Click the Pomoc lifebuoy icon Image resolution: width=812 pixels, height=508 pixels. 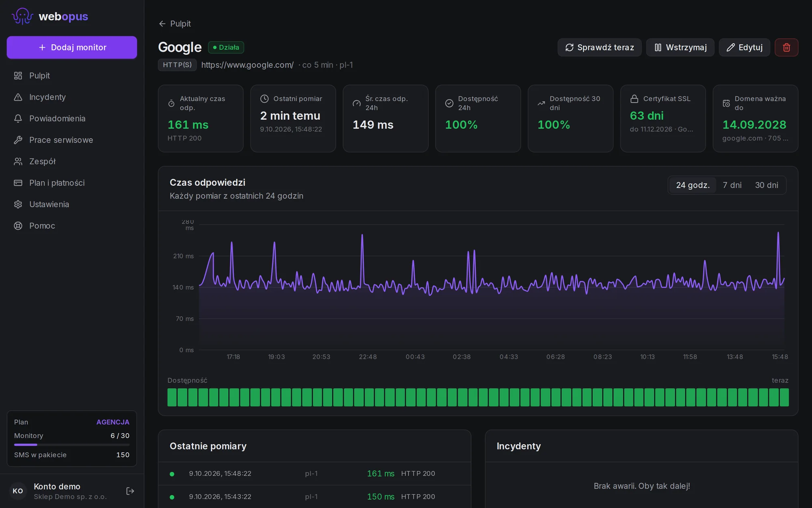[x=18, y=226]
